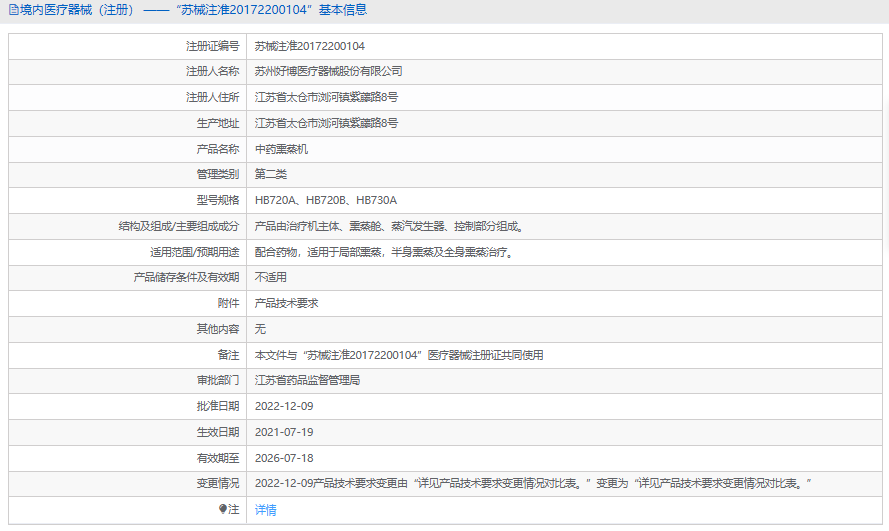The height and width of the screenshot is (531, 889).
Task: Select the remark text 本文件与…共同使用
Action: pyautogui.click(x=399, y=355)
